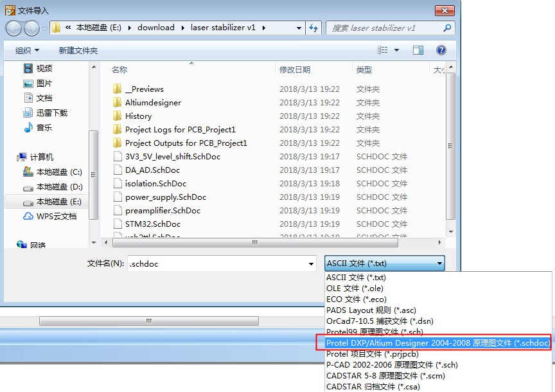
Task: Choose P-CAD 2002-2006 原理图文件 (*.sch)
Action: pyautogui.click(x=438, y=365)
